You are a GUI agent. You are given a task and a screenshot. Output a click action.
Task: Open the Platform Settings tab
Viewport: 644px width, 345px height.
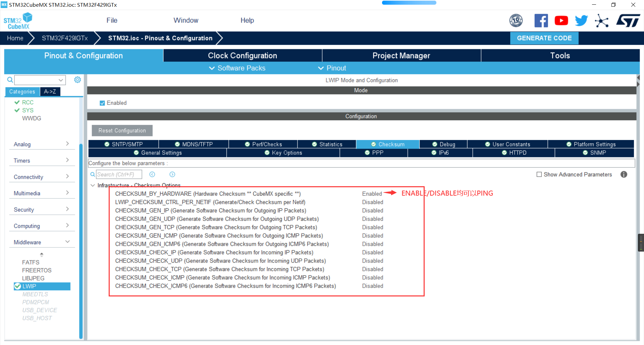pyautogui.click(x=591, y=144)
